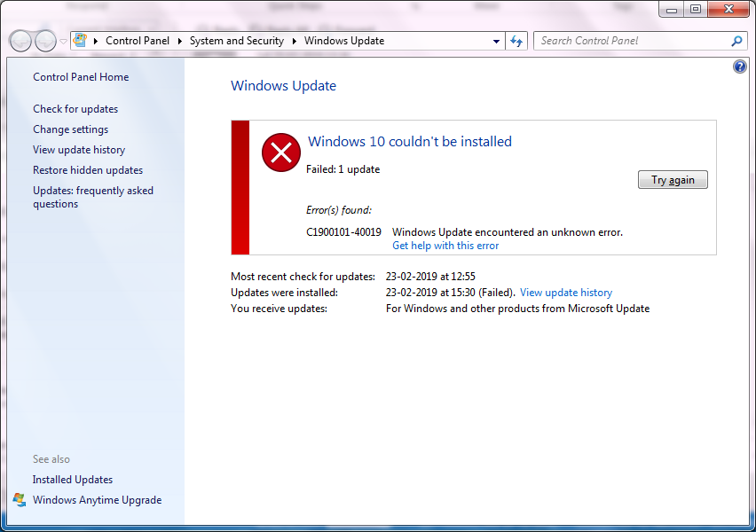Click Check for updates link
This screenshot has height=532, width=756.
[75, 109]
